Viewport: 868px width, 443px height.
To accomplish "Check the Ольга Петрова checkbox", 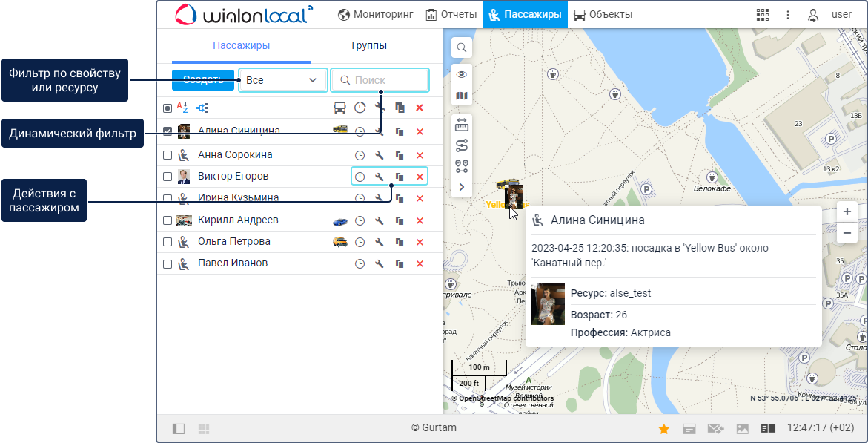I will [168, 243].
